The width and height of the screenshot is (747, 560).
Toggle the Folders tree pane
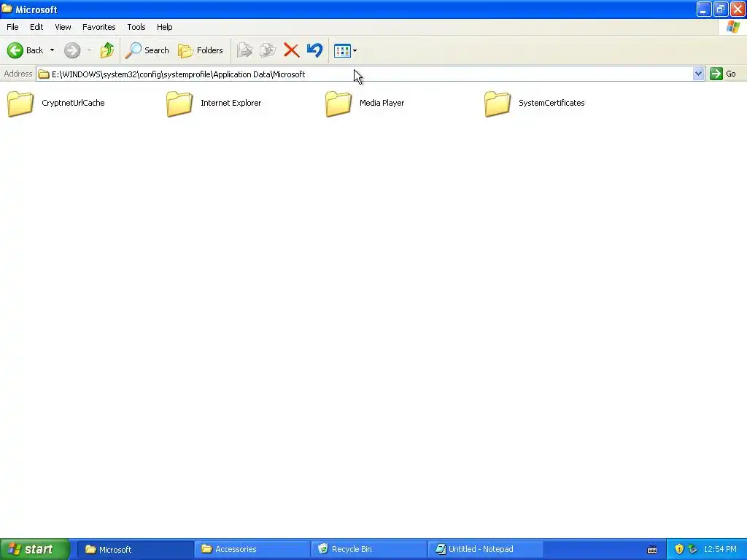pyautogui.click(x=200, y=50)
